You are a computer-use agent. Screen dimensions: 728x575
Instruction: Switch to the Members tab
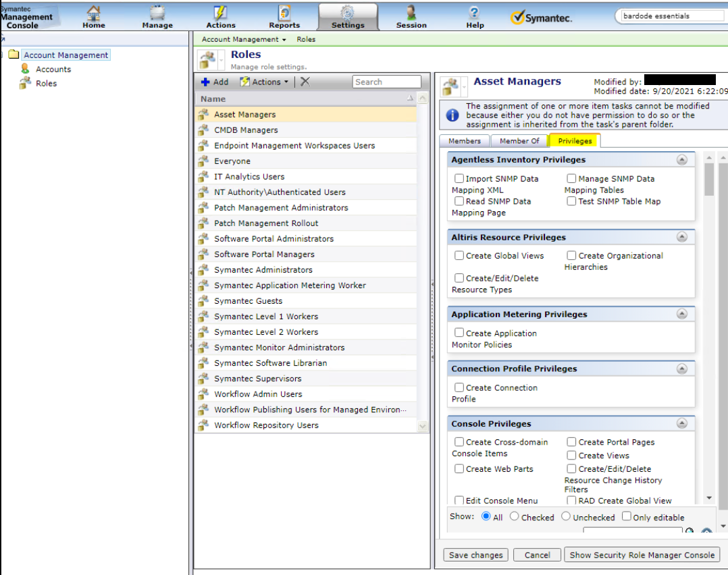465,141
